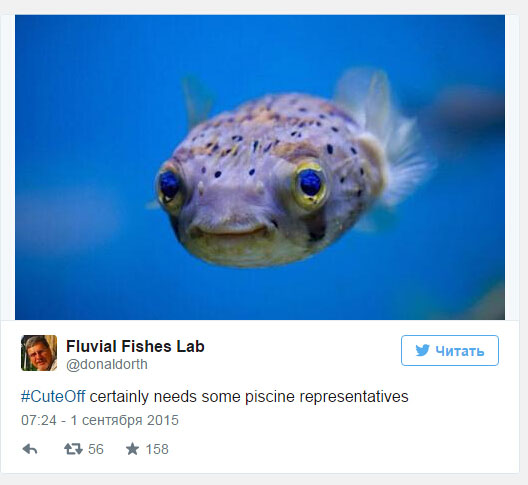Open the pufferfish photo

260,167
